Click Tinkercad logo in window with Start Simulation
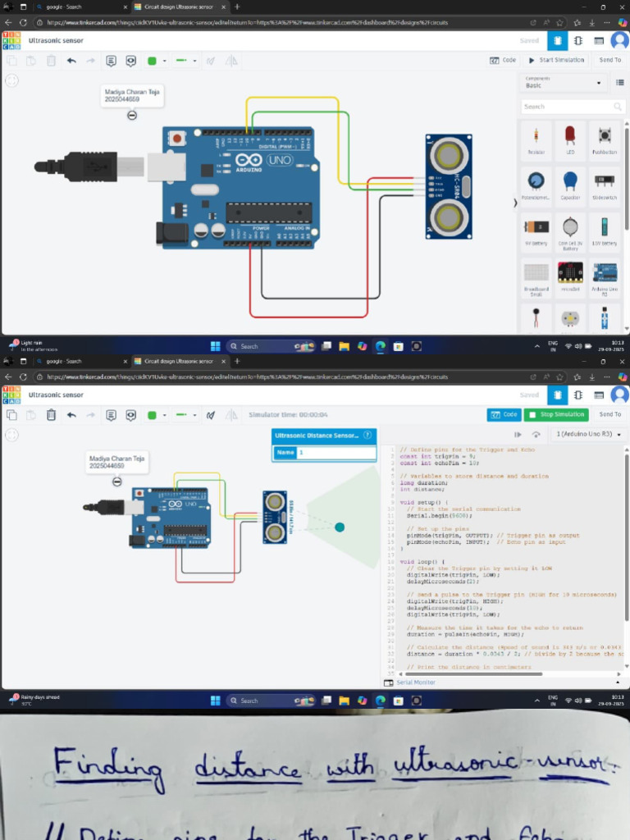Screen dimensions: 630x840 (x=11, y=40)
